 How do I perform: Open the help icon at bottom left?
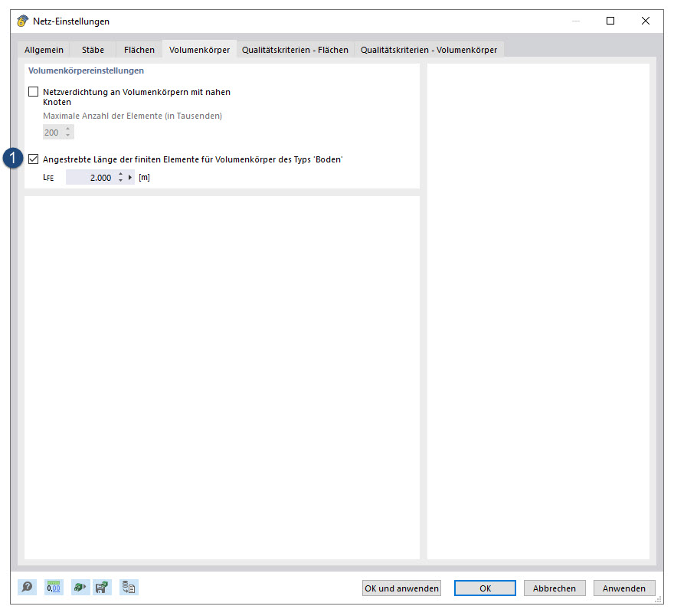pyautogui.click(x=27, y=587)
